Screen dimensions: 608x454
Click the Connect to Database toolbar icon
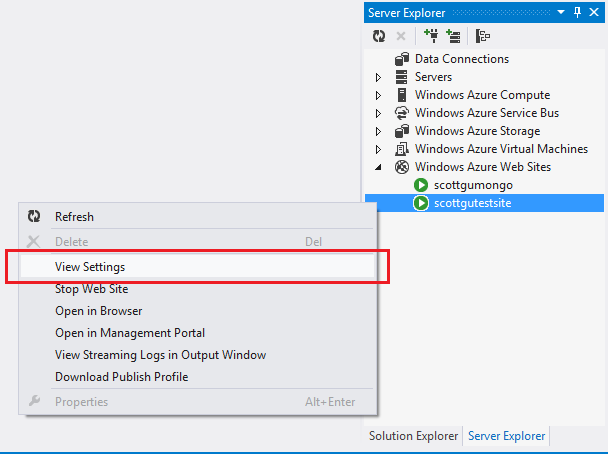click(431, 36)
